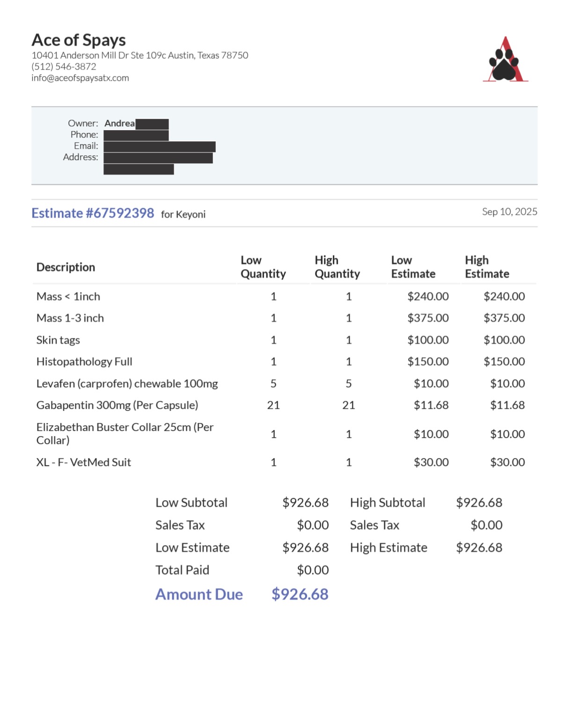564x728 pixels.
Task: Click the Low Quantity column header
Action: pos(263,267)
